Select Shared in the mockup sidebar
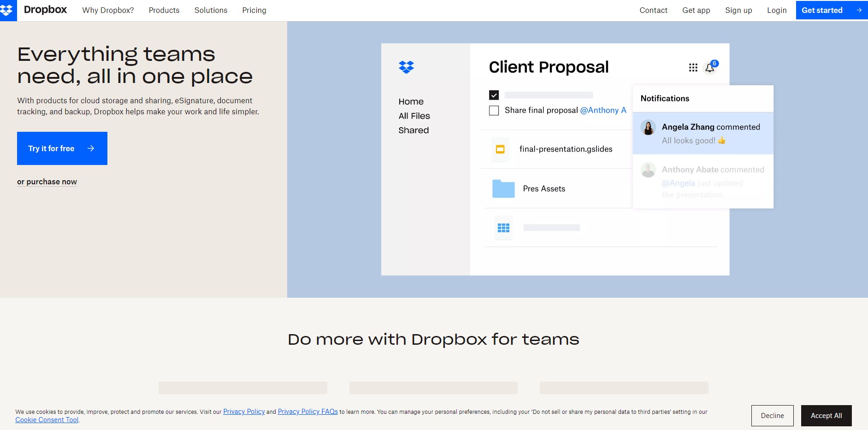The height and width of the screenshot is (430, 868). point(413,130)
